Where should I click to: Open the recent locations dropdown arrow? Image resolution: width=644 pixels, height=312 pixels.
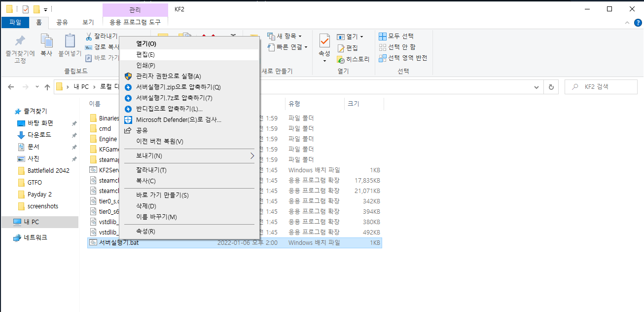[37, 87]
